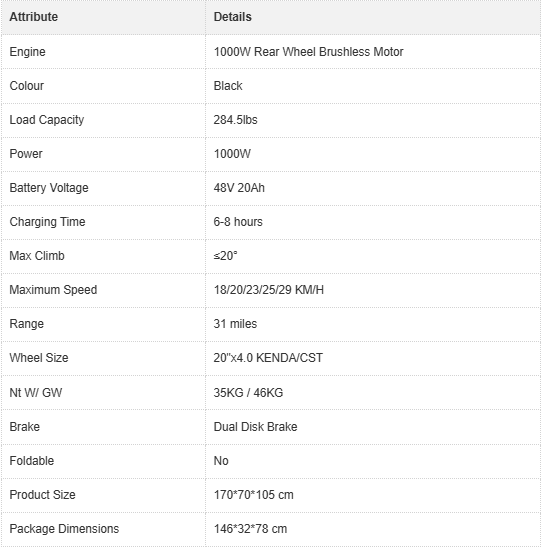Click the 31 miles range value

235,324
